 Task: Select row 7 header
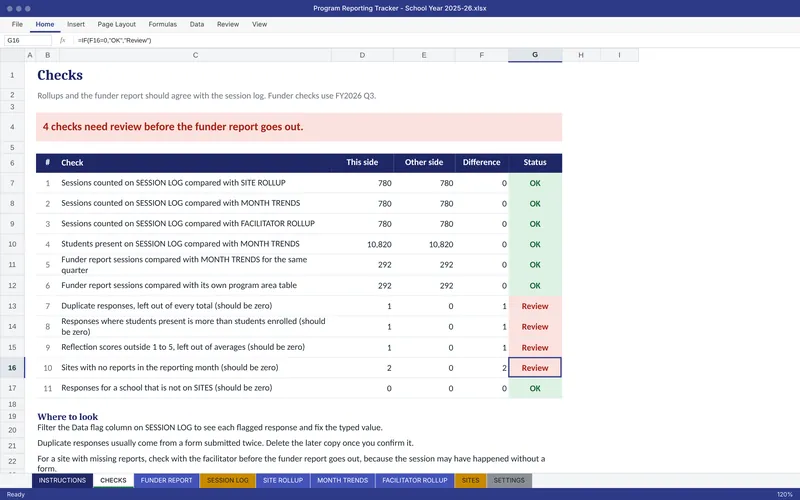(x=12, y=183)
